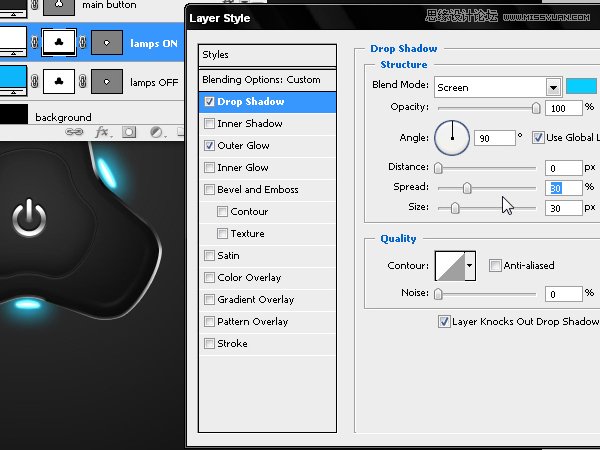Click the Opacity value field
Viewport: 600px width, 450px height.
tap(564, 108)
